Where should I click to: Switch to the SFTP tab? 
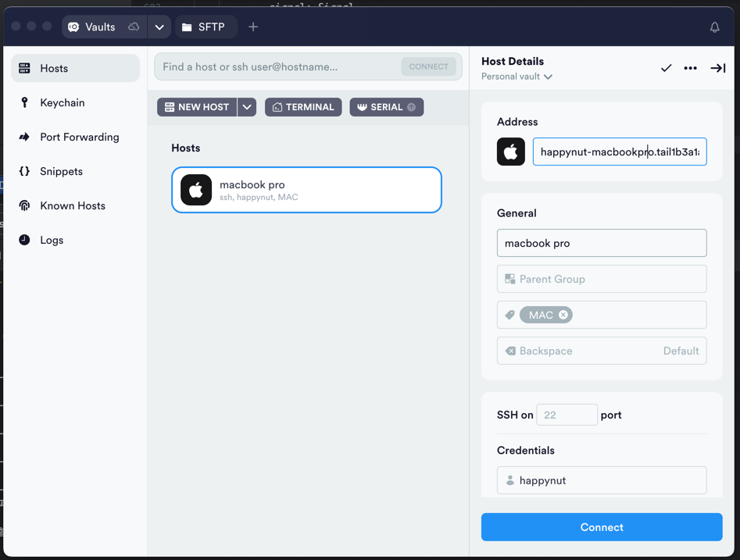pyautogui.click(x=205, y=27)
